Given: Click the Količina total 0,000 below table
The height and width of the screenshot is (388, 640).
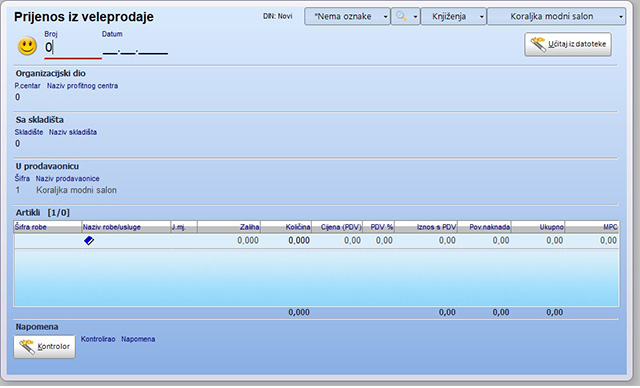Looking at the screenshot, I should tap(299, 313).
